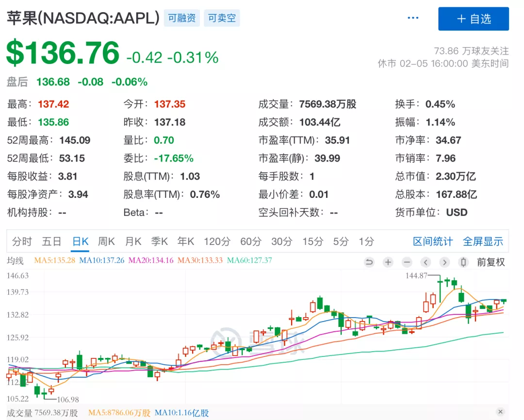Zoom out the K-line chart with minus icon

tap(407, 262)
